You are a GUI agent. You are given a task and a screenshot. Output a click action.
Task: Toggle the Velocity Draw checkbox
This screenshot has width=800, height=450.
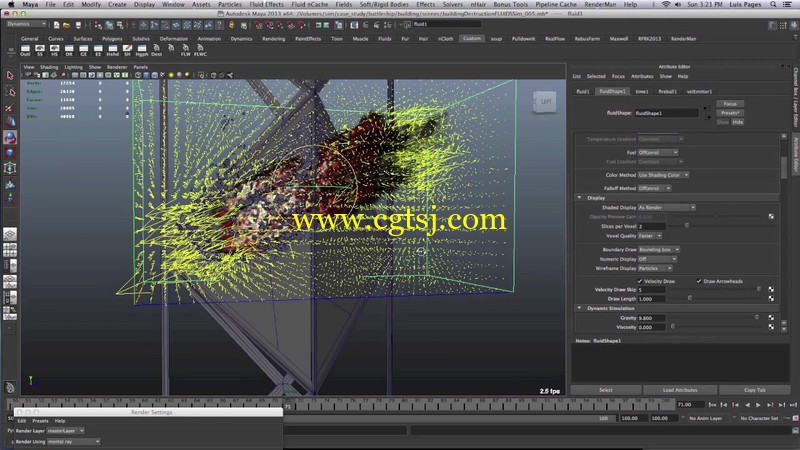click(x=640, y=281)
